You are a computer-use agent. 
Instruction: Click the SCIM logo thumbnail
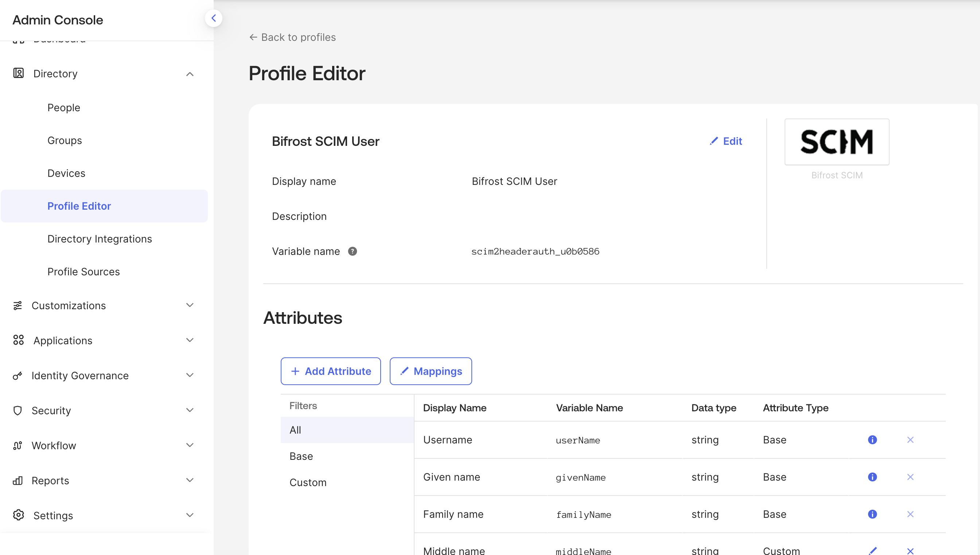(837, 142)
